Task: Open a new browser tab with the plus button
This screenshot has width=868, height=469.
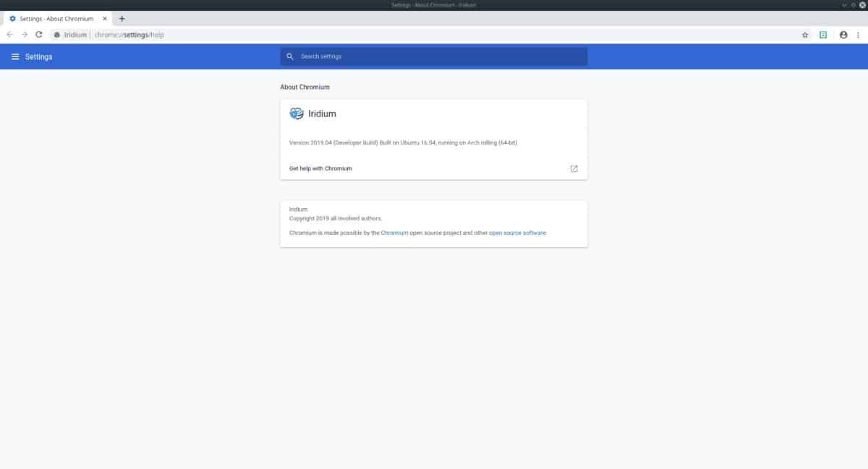Action: [122, 18]
